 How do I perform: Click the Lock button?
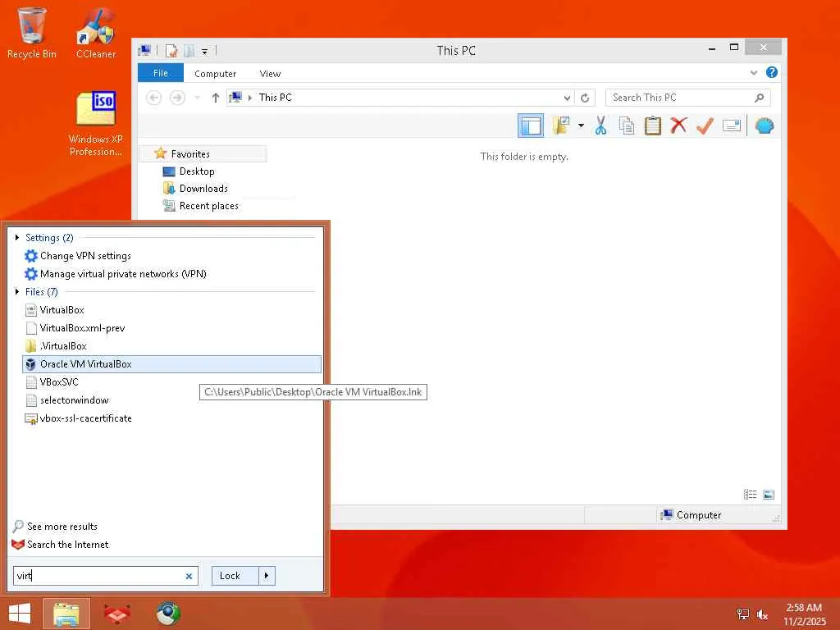(235, 576)
